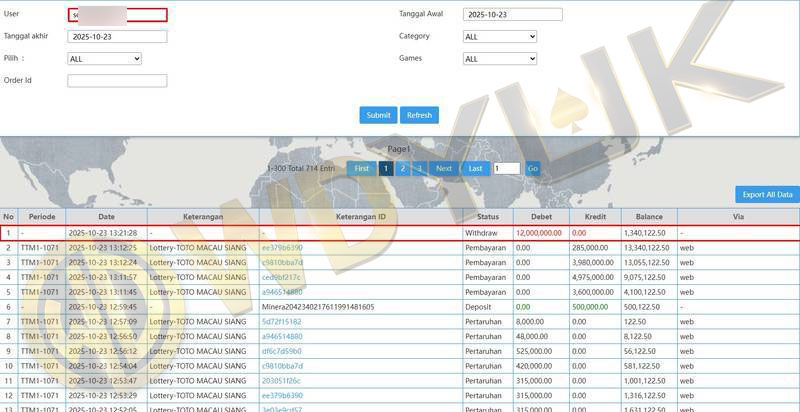The image size is (800, 412).
Task: Expand the Pilih dropdown
Action: point(104,59)
